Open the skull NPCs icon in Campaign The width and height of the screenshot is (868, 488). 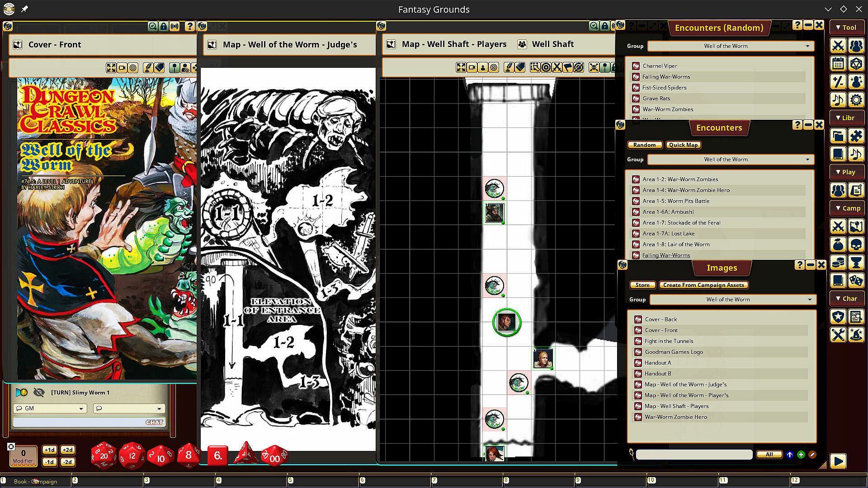[856, 244]
